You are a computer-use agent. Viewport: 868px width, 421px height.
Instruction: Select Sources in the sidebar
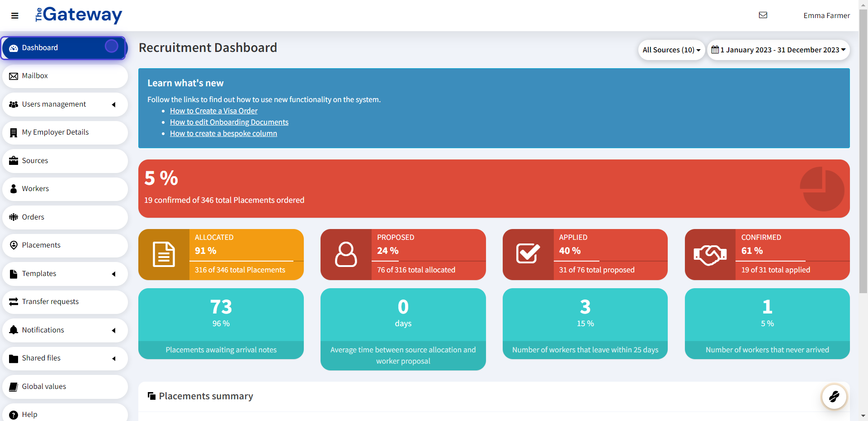click(65, 161)
